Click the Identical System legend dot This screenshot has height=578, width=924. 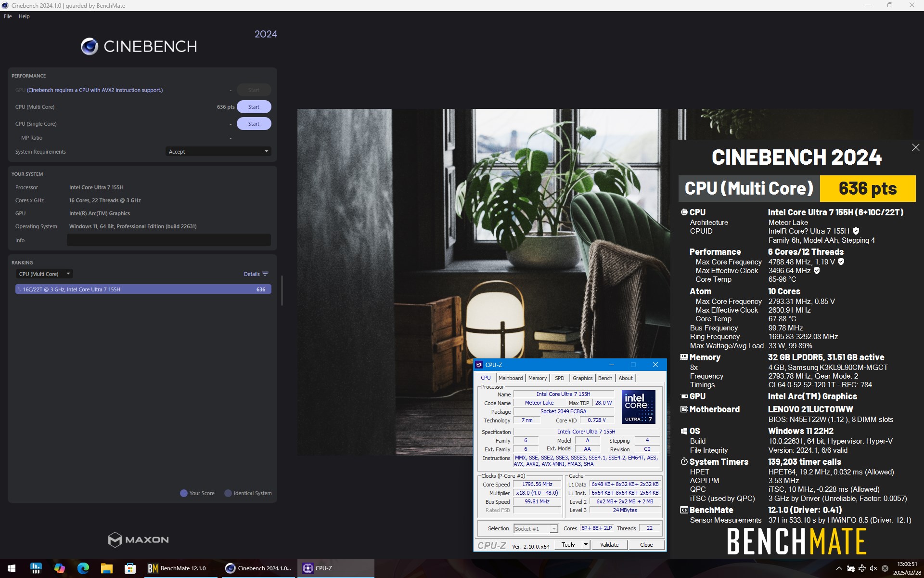click(x=228, y=493)
